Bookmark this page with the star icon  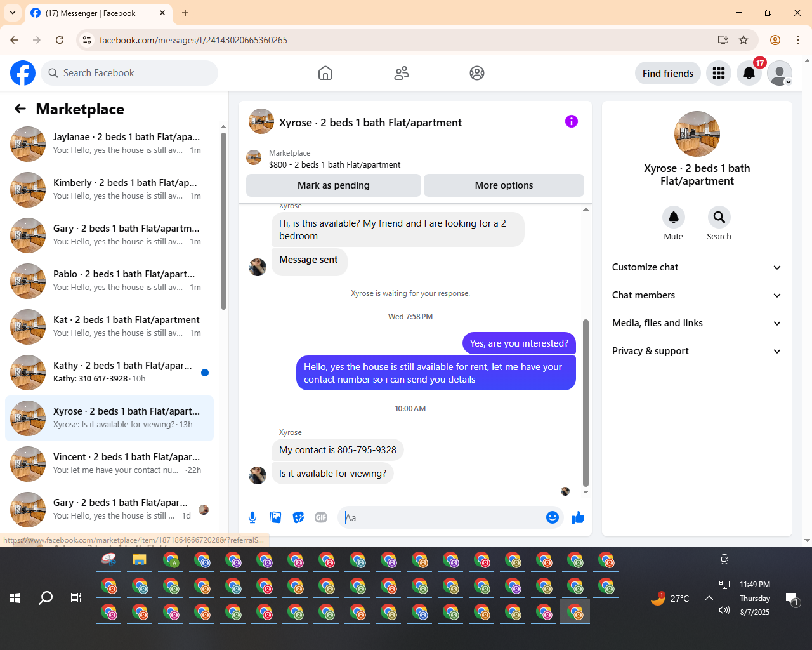(x=743, y=40)
